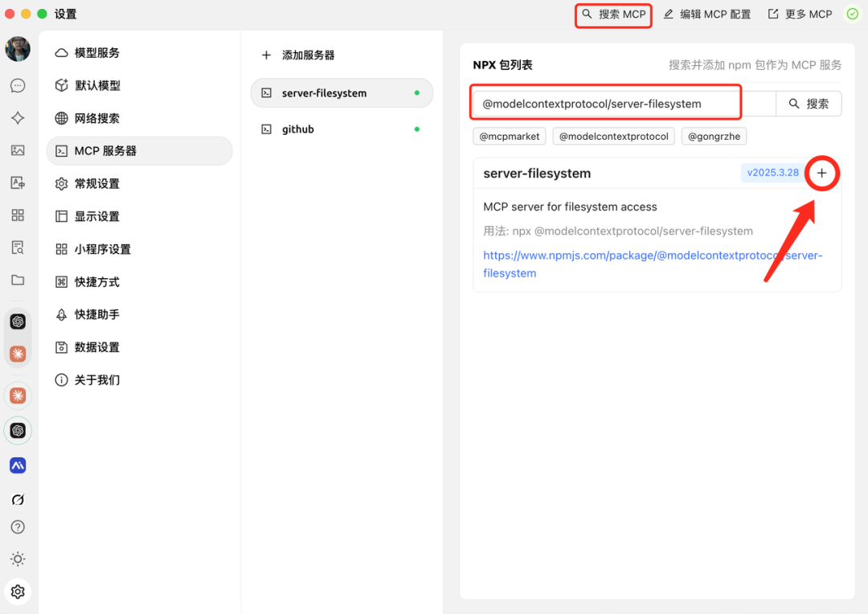Screen dimensions: 868x614
Task: Open the files folder icon in sidebar
Action: (18, 280)
